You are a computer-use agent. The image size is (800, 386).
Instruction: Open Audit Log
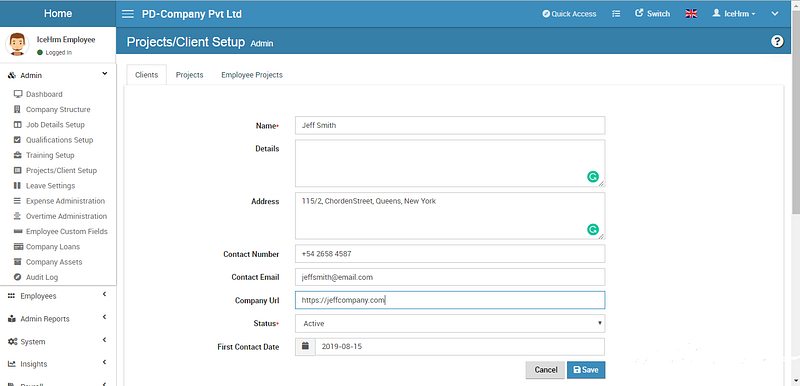(42, 277)
